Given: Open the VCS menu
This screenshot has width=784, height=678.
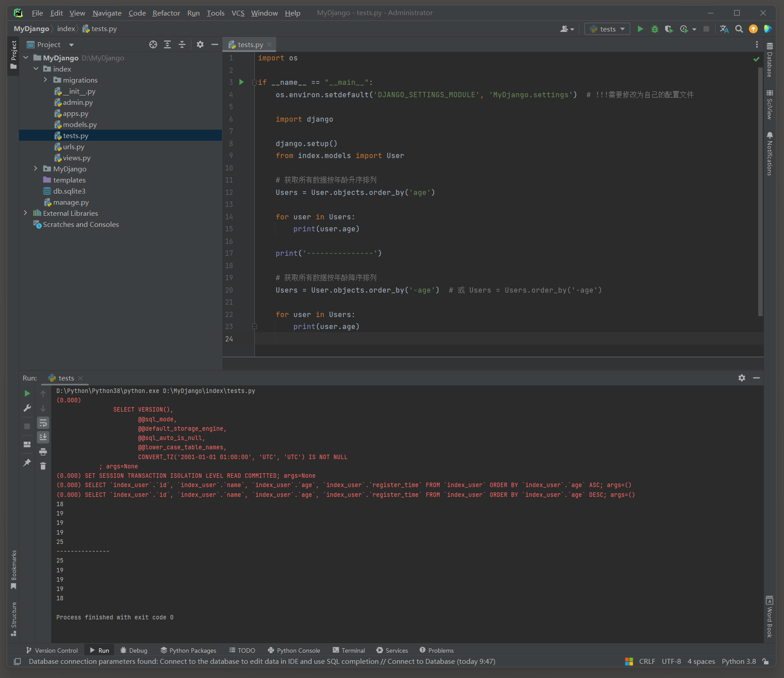Looking at the screenshot, I should pyautogui.click(x=238, y=13).
